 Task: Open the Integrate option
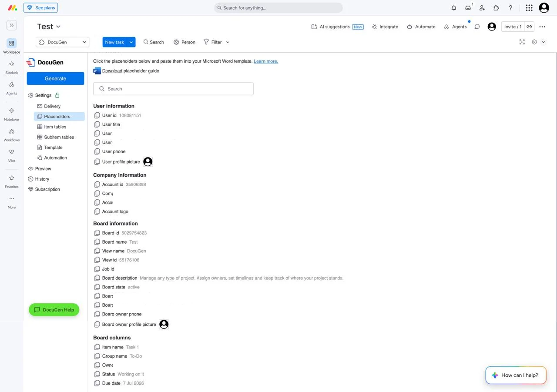click(385, 27)
